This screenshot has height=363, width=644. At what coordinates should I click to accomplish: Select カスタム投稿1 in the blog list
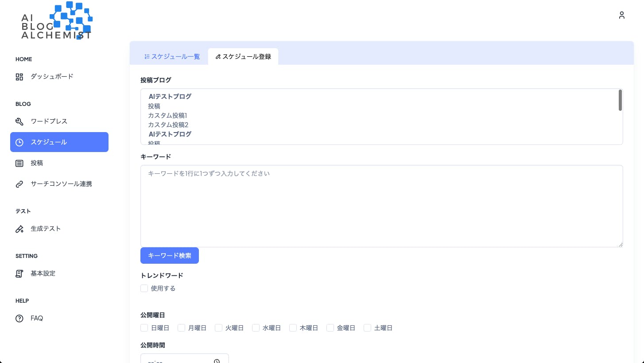167,116
